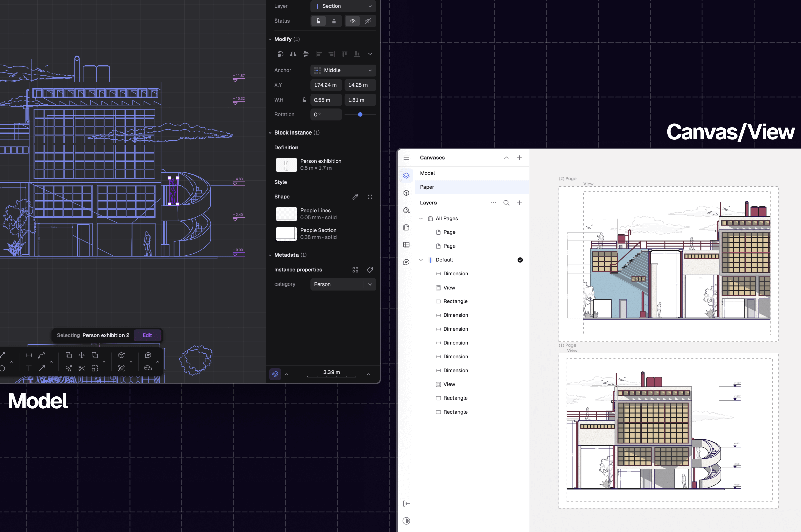Set status to hidden (crossed eye)
This screenshot has width=801, height=532.
pos(368,21)
